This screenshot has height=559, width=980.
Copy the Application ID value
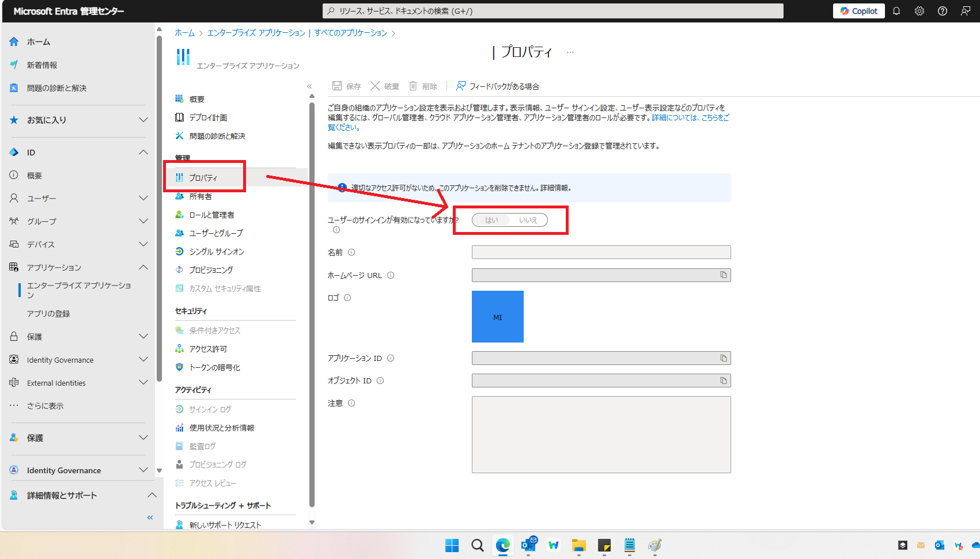[x=723, y=358]
